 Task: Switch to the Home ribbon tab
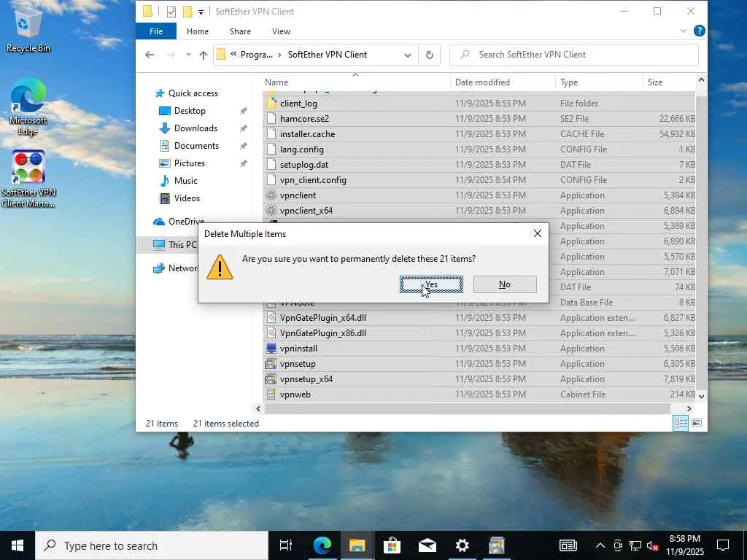(197, 31)
